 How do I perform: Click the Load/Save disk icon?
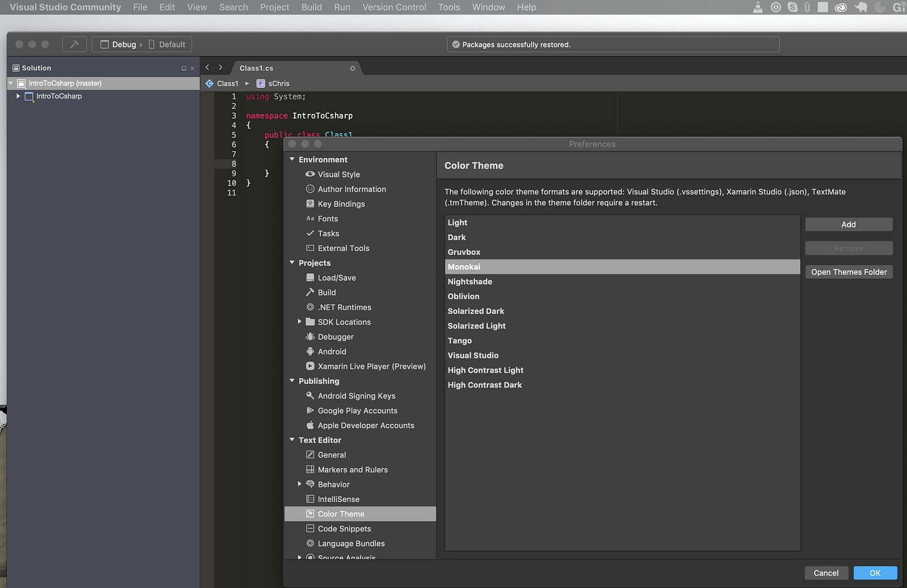pyautogui.click(x=310, y=277)
